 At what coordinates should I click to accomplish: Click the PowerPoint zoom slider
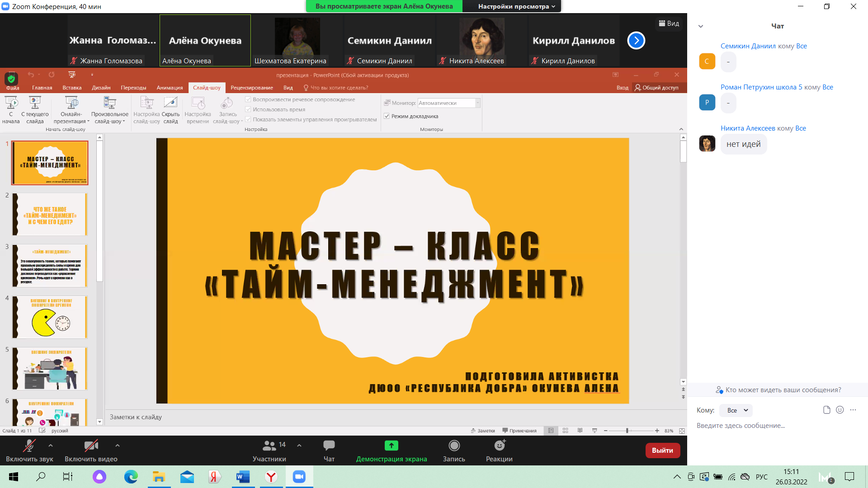[x=627, y=431]
